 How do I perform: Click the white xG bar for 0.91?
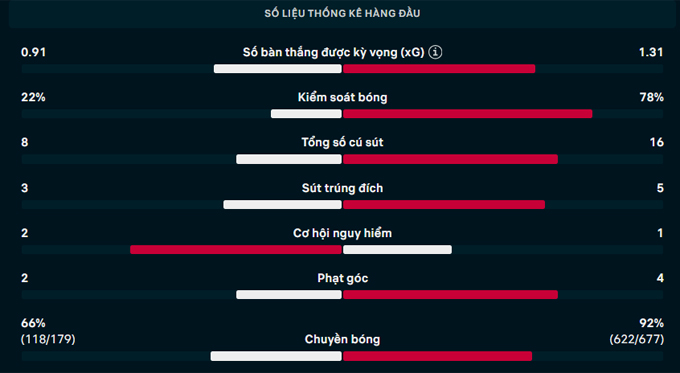pyautogui.click(x=278, y=69)
